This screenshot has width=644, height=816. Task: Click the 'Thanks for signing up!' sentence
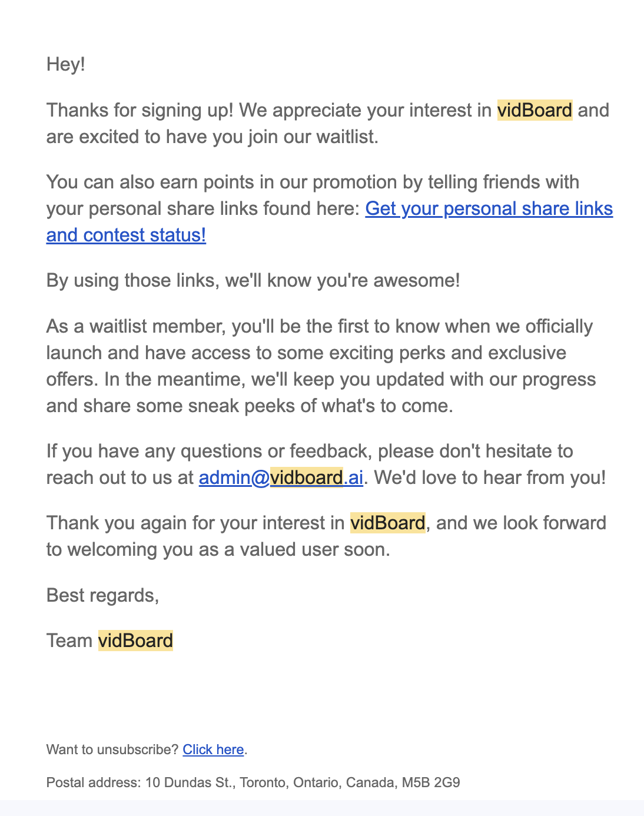tap(140, 111)
